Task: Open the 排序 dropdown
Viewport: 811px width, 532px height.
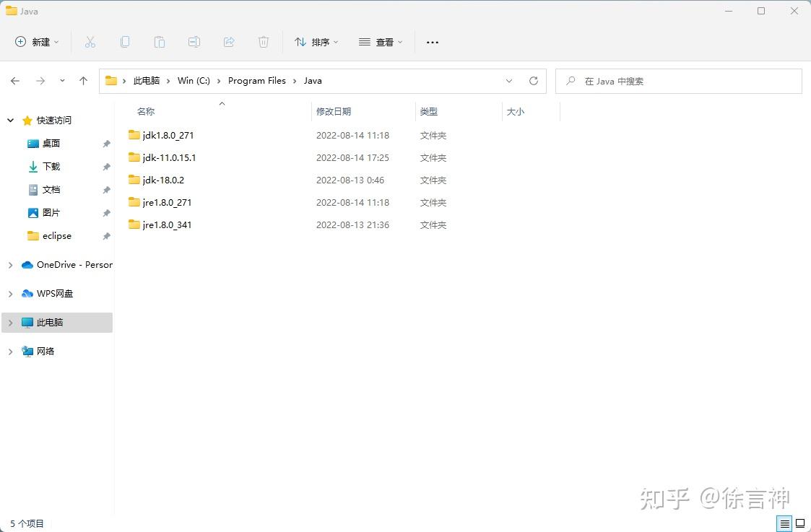Action: (316, 42)
